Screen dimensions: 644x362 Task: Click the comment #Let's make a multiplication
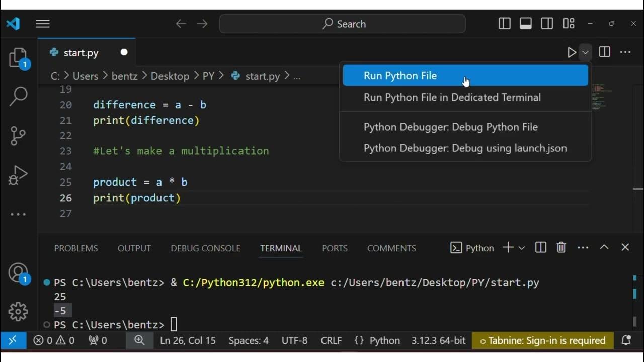pos(181,151)
